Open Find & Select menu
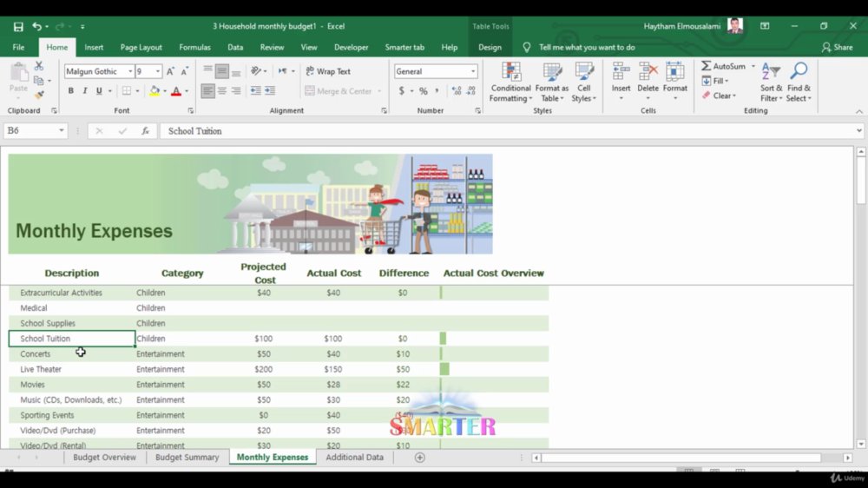The height and width of the screenshot is (488, 868). 799,82
